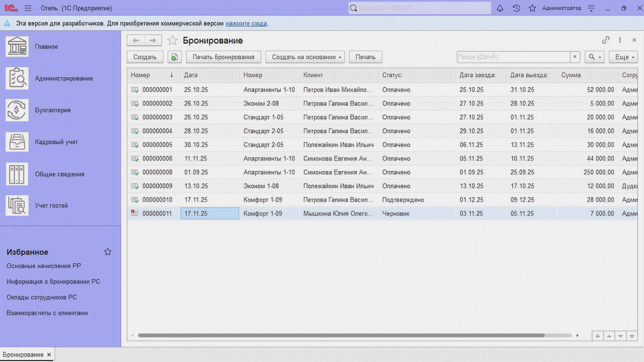Click the horizontal scrollbar of the table
Screen dimensions: 644x362
coord(341,335)
